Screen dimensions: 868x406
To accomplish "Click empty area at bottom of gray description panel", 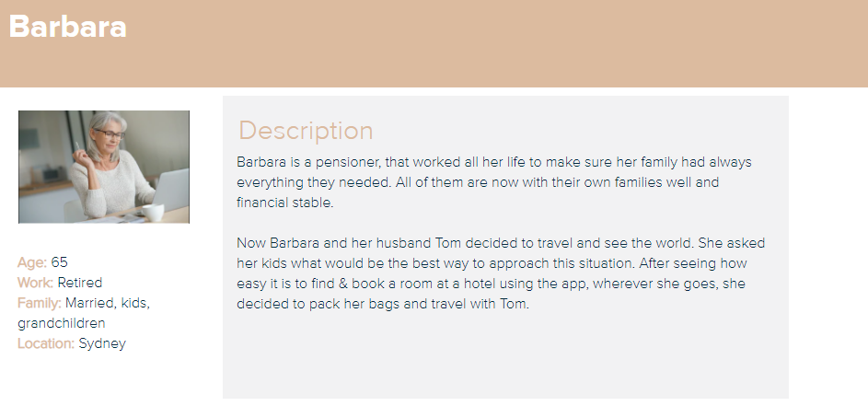I will (x=504, y=364).
